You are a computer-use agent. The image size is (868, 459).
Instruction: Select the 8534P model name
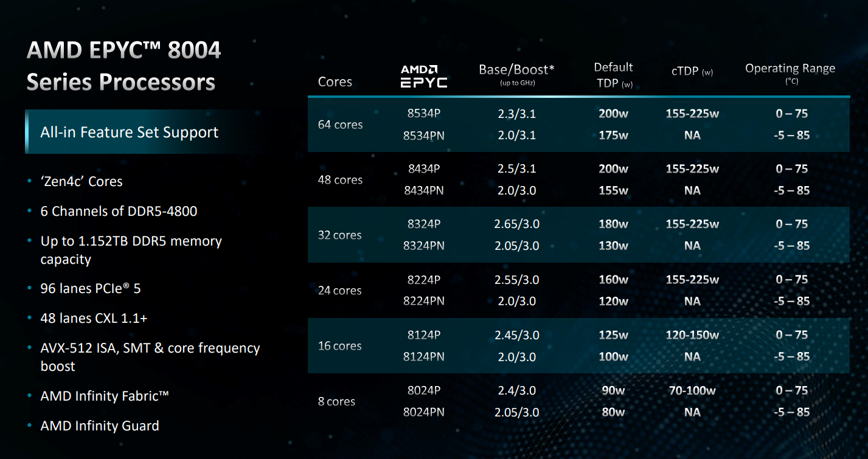tap(424, 114)
